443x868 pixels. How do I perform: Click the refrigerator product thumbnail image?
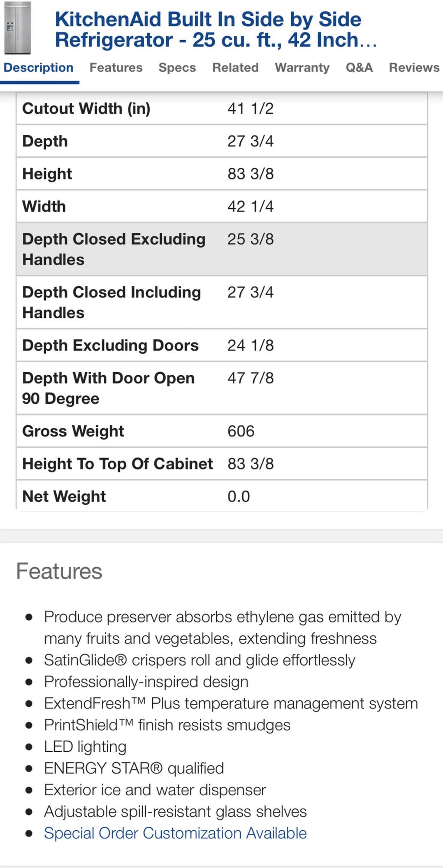tap(18, 29)
